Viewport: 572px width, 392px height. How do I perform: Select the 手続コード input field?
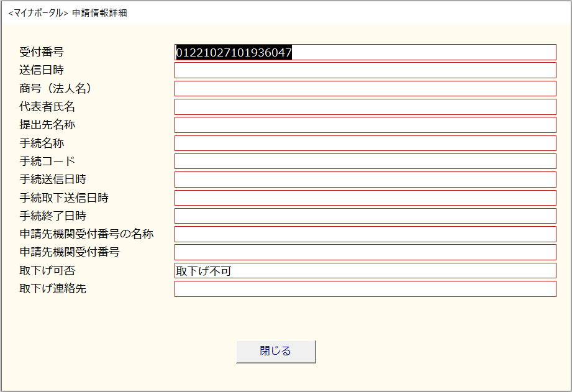[365, 162]
